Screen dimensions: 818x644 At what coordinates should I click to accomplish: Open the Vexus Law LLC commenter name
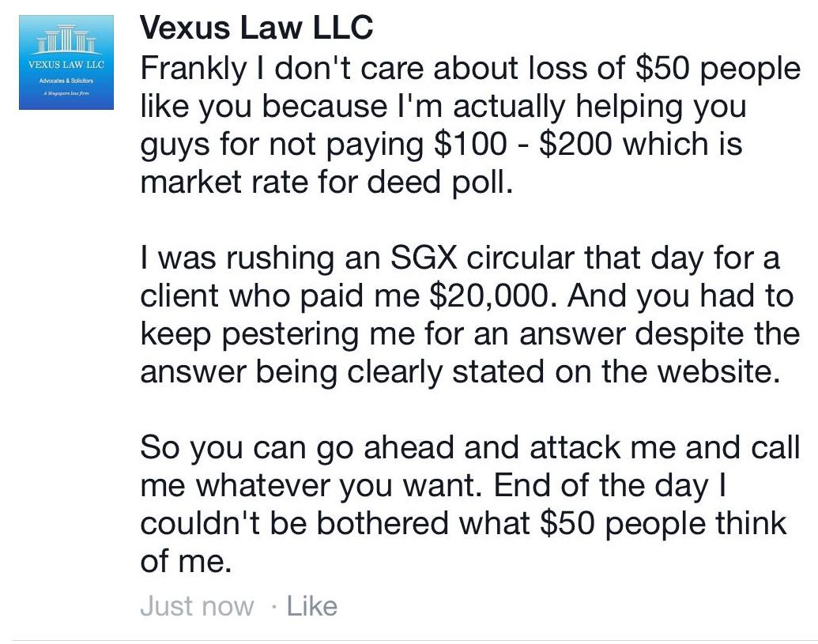pos(256,28)
